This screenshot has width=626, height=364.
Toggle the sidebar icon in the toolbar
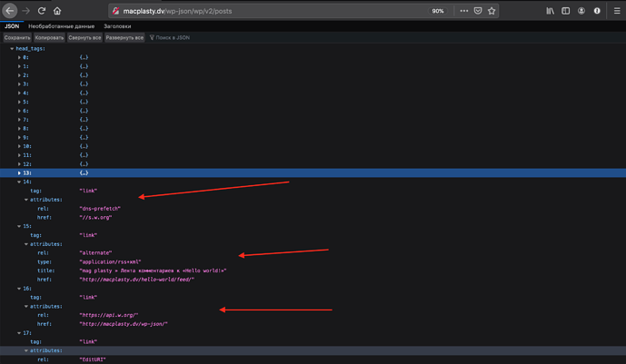566,11
